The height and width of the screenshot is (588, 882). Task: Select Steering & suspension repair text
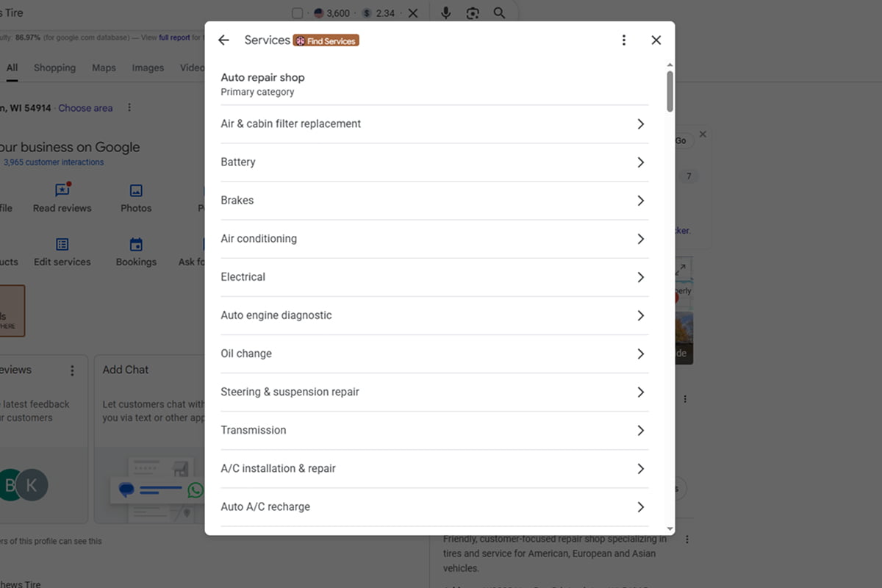(290, 392)
